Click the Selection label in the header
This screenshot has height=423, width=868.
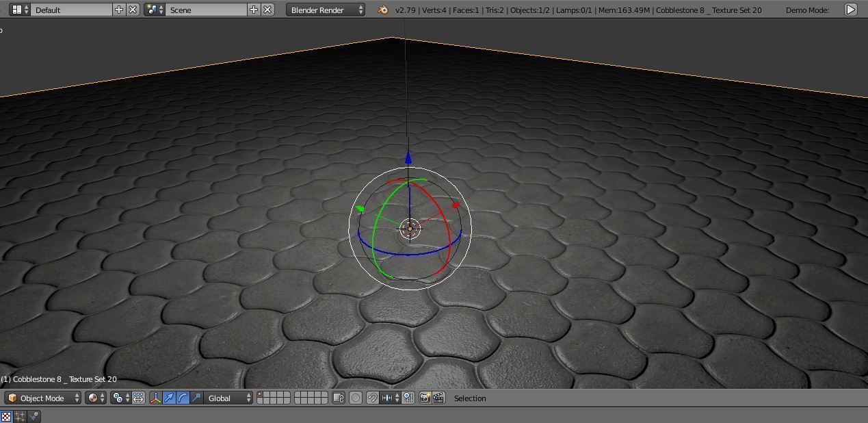[470, 398]
